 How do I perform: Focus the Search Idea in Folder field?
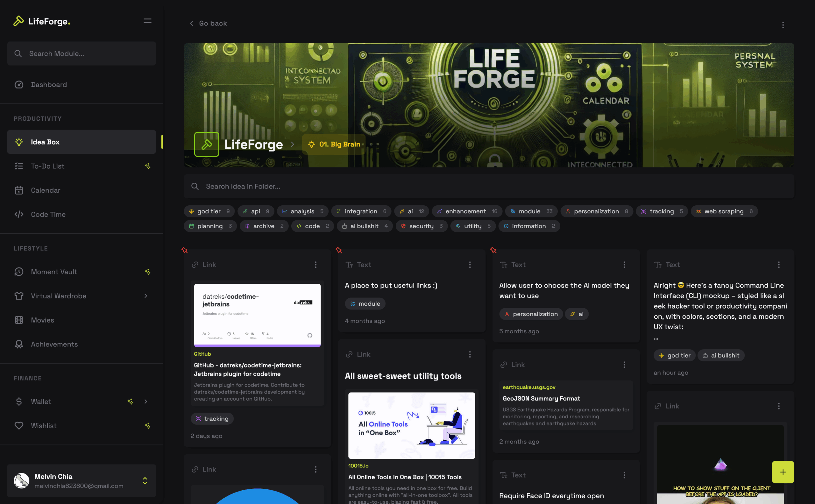click(488, 186)
